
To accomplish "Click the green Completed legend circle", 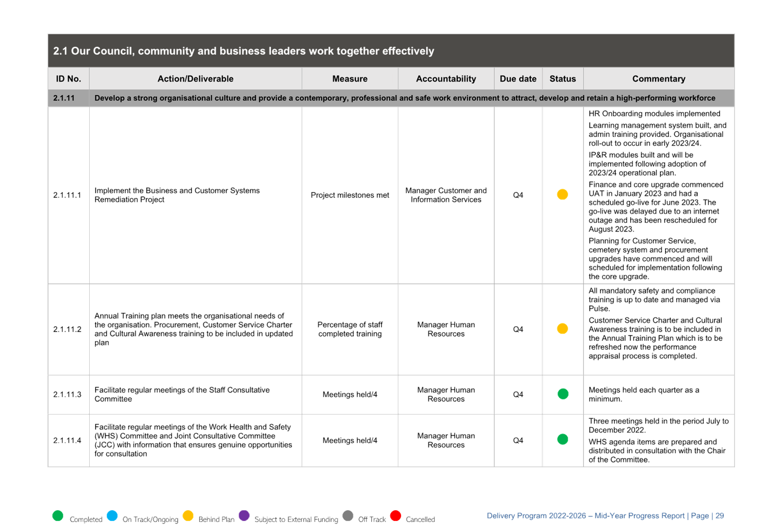I will (x=58, y=516).
